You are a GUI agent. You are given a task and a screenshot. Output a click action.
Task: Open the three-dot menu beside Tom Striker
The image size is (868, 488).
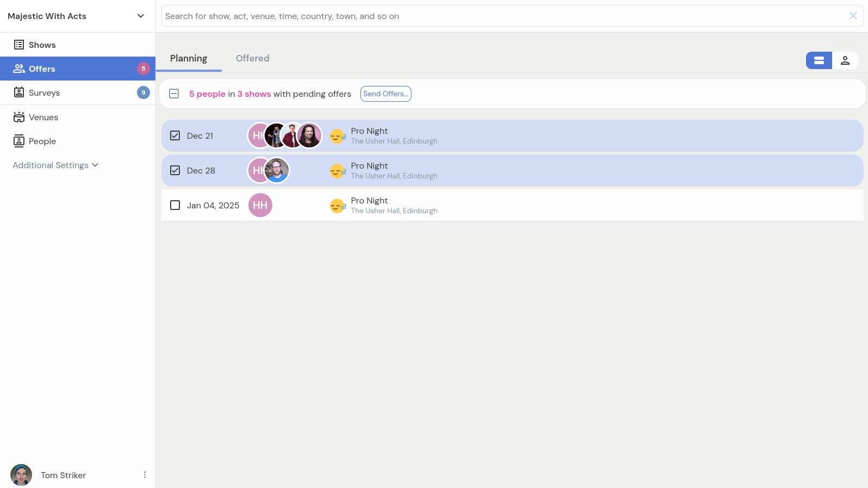tap(145, 475)
